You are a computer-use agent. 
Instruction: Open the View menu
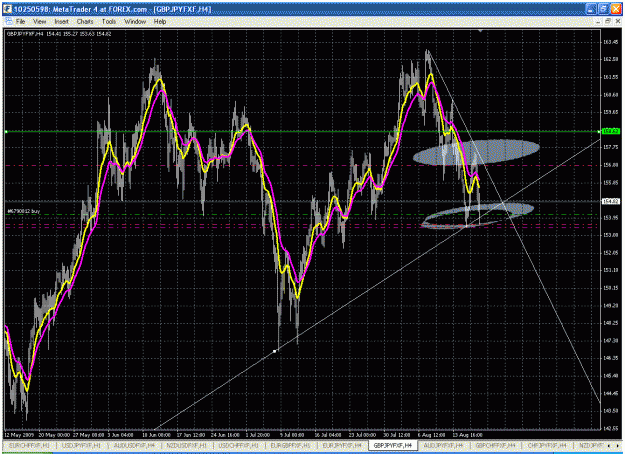coord(39,22)
